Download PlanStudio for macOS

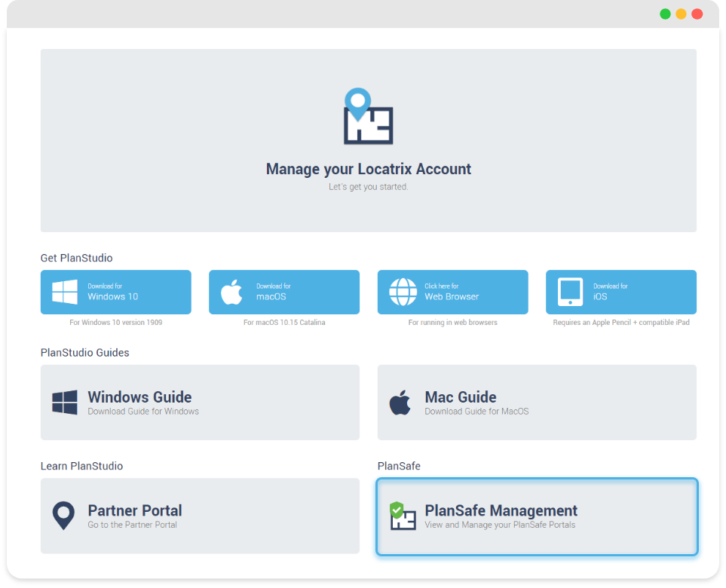tap(284, 292)
